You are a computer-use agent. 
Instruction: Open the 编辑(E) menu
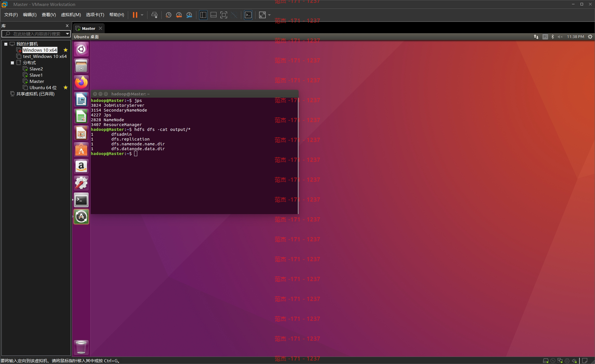(x=30, y=15)
